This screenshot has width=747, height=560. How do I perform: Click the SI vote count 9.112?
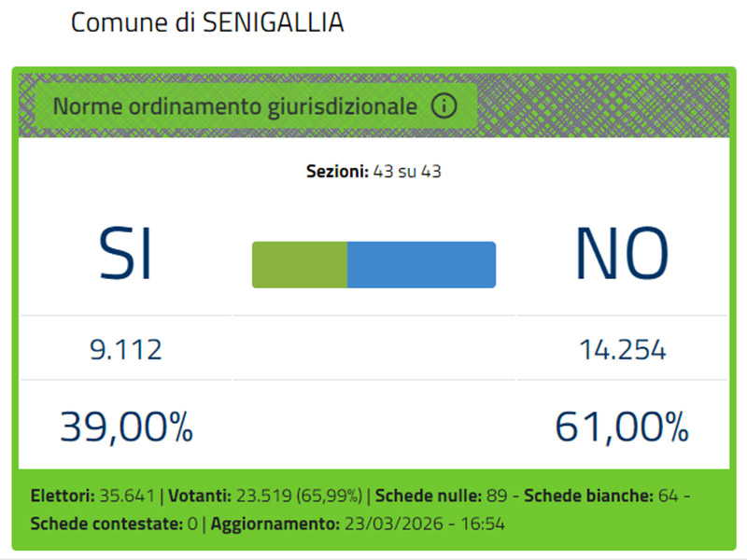tap(126, 350)
